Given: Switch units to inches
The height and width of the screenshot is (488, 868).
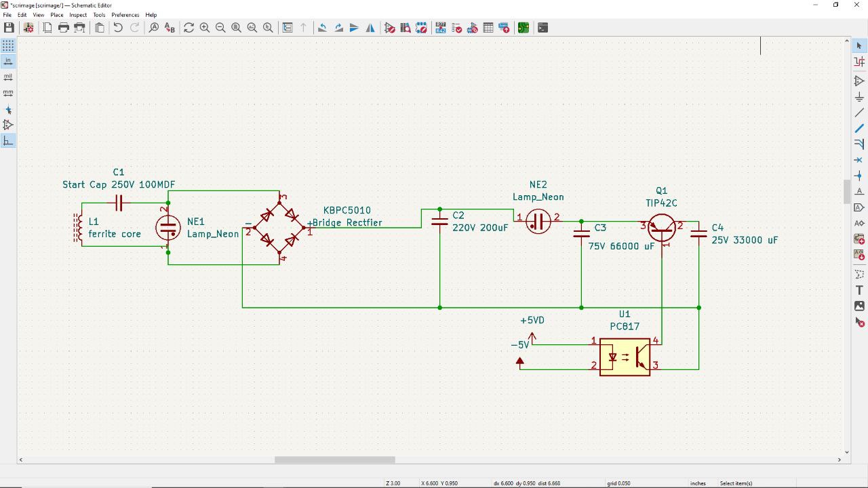Looking at the screenshot, I should 8,61.
